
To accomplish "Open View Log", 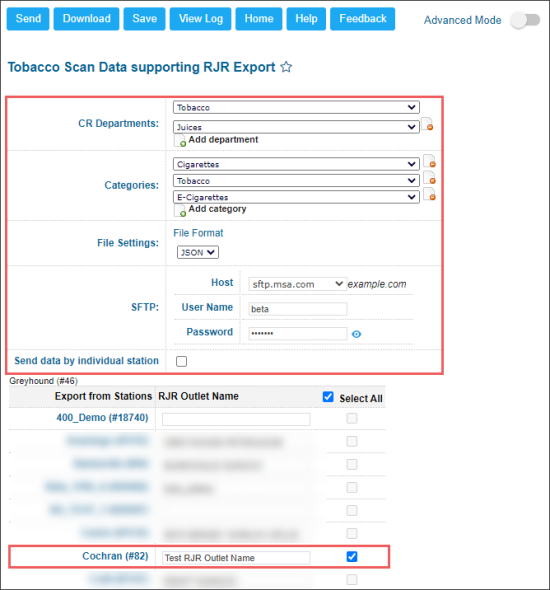I will 201,19.
